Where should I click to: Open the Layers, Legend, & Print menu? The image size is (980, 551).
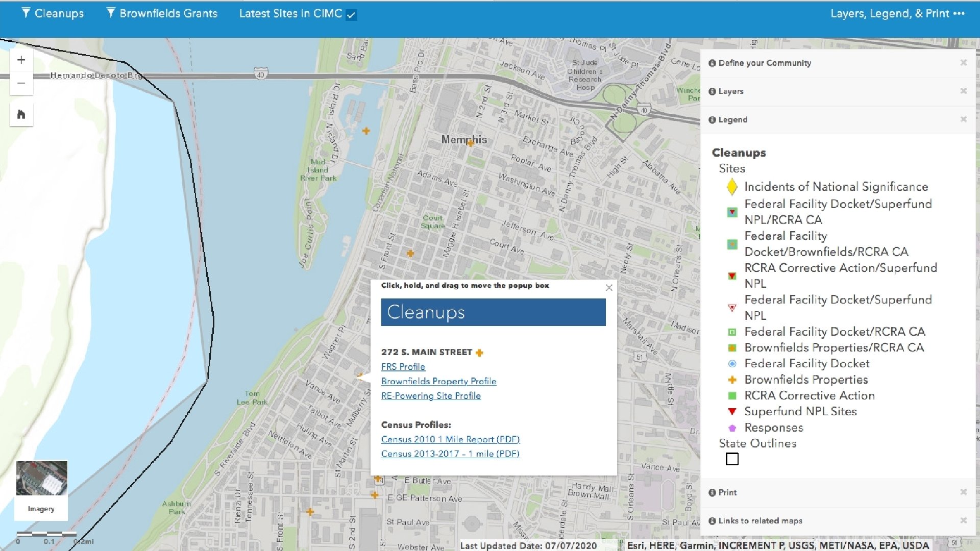pyautogui.click(x=897, y=14)
